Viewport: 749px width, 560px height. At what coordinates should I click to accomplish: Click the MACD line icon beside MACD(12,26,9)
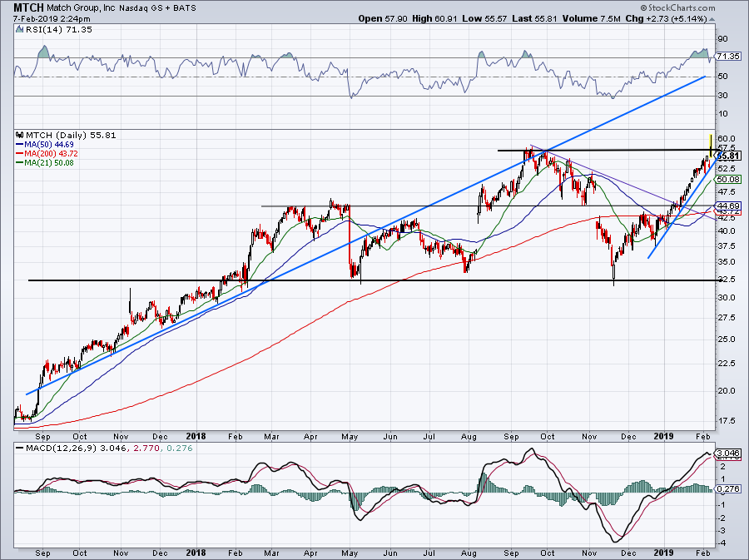[20, 448]
